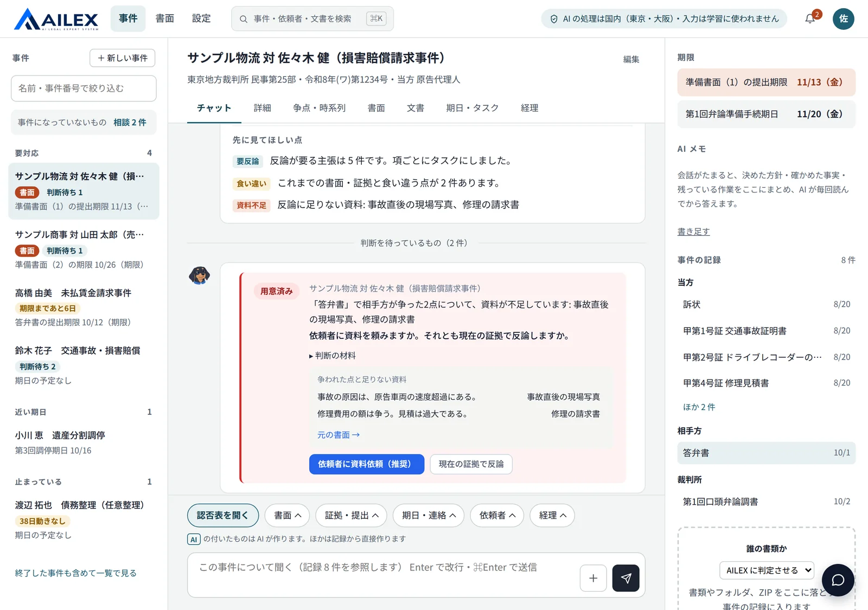The width and height of the screenshot is (868, 610).
Task: Click the 依頼者に資料依頼（推奨） button
Action: (367, 464)
